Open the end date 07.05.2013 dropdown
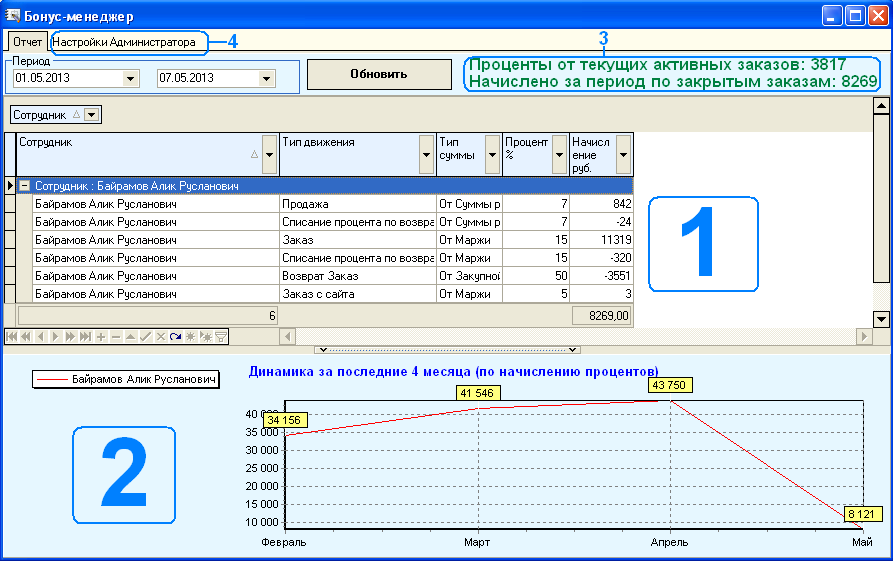893x561 pixels. pyautogui.click(x=267, y=79)
